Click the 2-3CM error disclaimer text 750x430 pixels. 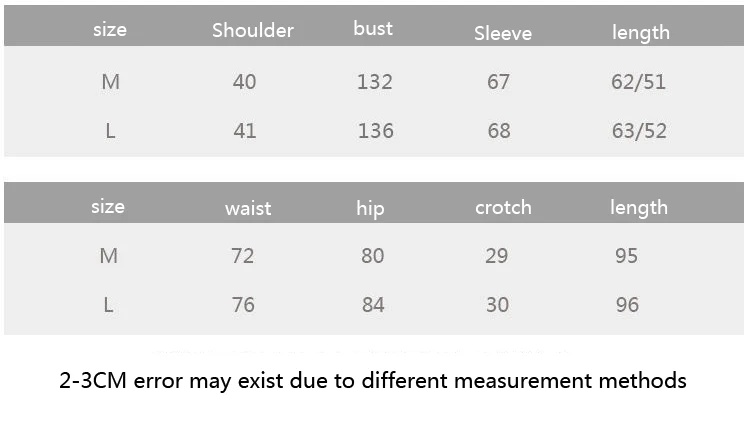point(373,381)
